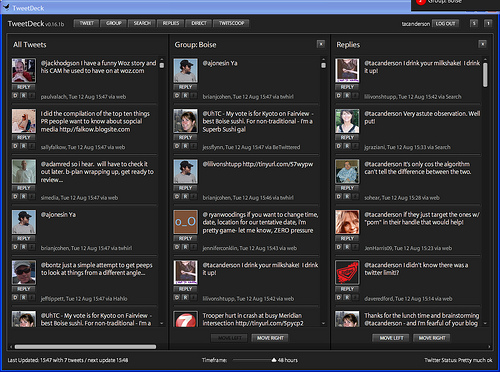Click the R icon under jefftippett's tweet
Viewport: 500px width, 372px height.
(x=23, y=297)
